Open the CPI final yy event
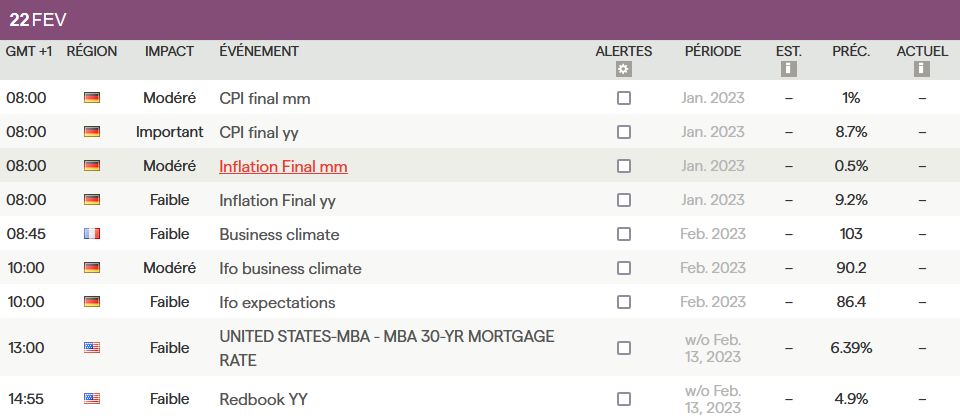Image resolution: width=960 pixels, height=418 pixels. [x=258, y=132]
